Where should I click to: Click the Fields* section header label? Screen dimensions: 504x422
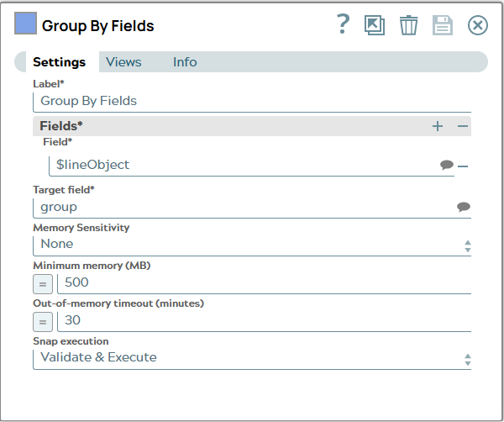[61, 126]
